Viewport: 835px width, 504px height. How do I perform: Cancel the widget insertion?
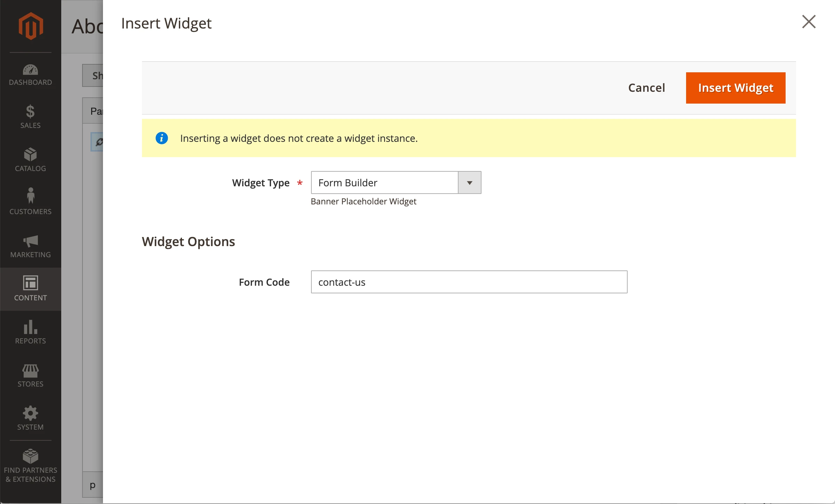pyautogui.click(x=646, y=88)
